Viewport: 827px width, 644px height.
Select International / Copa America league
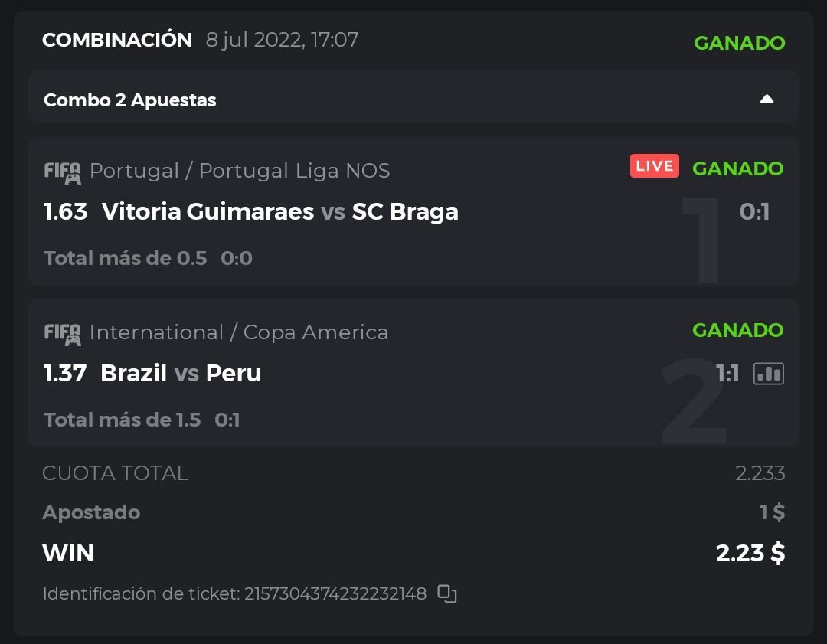(x=239, y=332)
